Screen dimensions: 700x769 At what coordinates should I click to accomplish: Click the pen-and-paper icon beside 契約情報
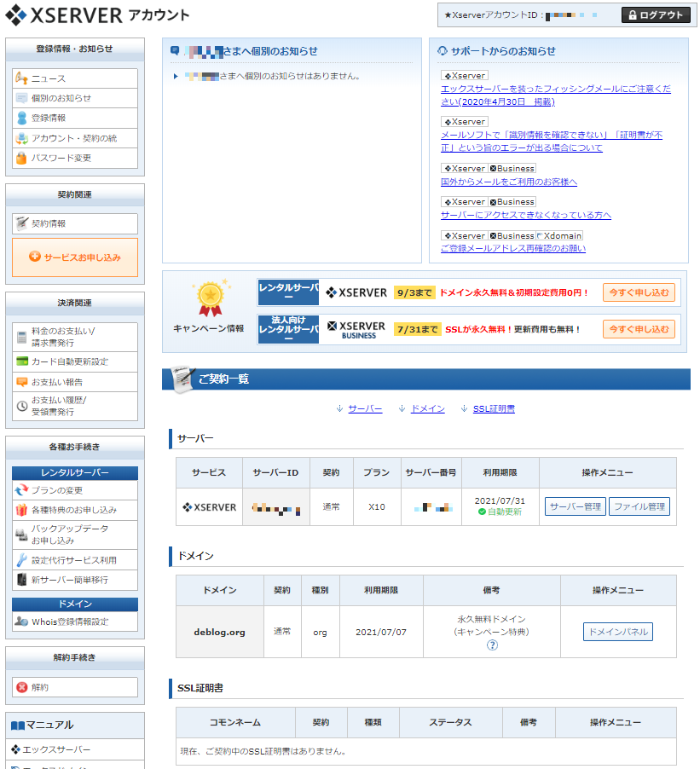pyautogui.click(x=21, y=223)
